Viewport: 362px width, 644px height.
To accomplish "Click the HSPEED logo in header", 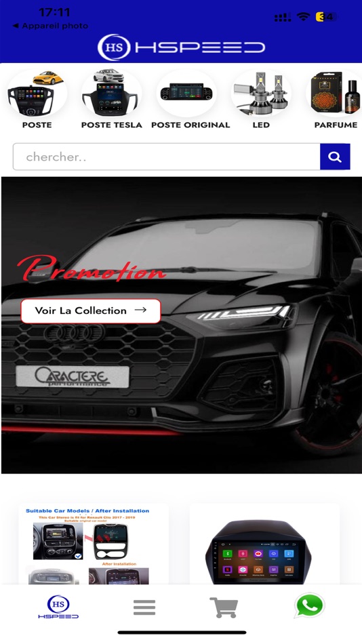I will tap(181, 47).
